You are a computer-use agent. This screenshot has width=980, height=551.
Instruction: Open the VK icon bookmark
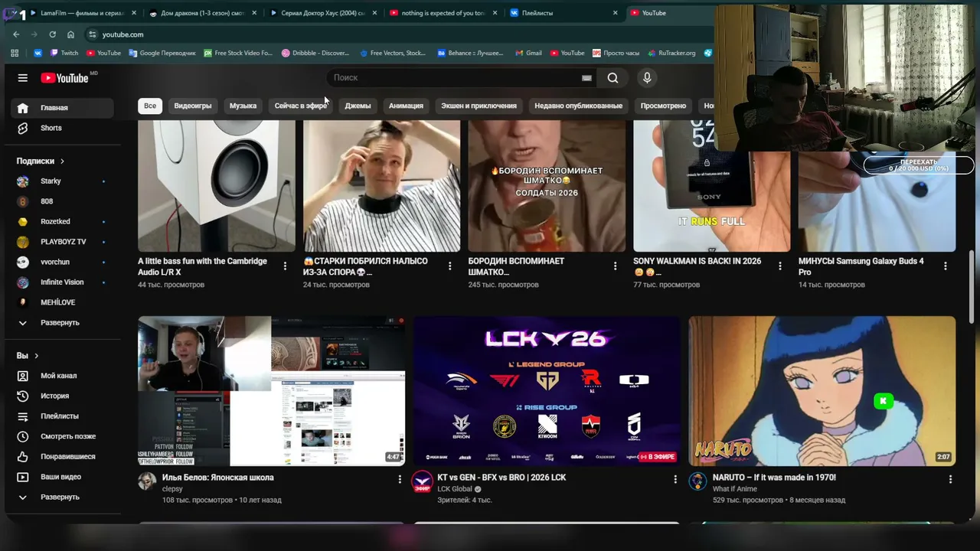tap(38, 53)
